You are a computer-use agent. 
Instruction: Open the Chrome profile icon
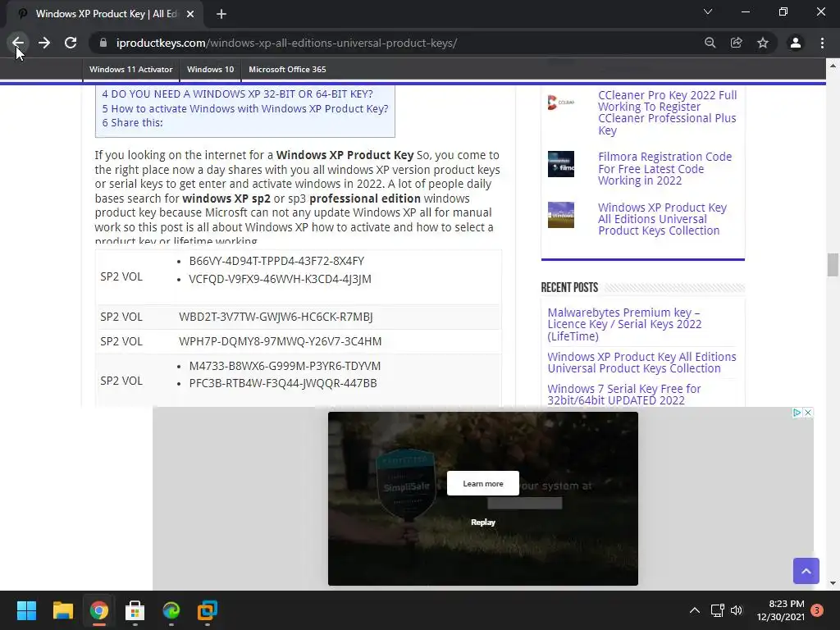coord(796,43)
